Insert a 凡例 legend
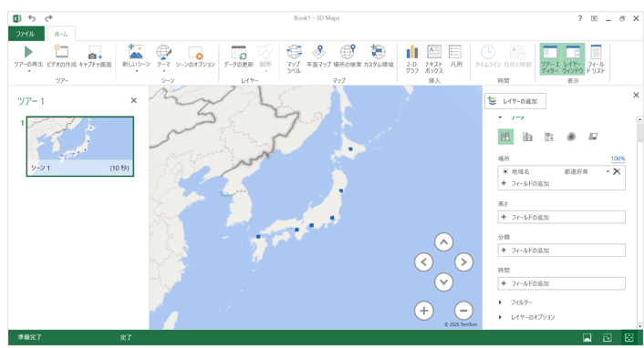The image size is (644, 348). tap(455, 56)
